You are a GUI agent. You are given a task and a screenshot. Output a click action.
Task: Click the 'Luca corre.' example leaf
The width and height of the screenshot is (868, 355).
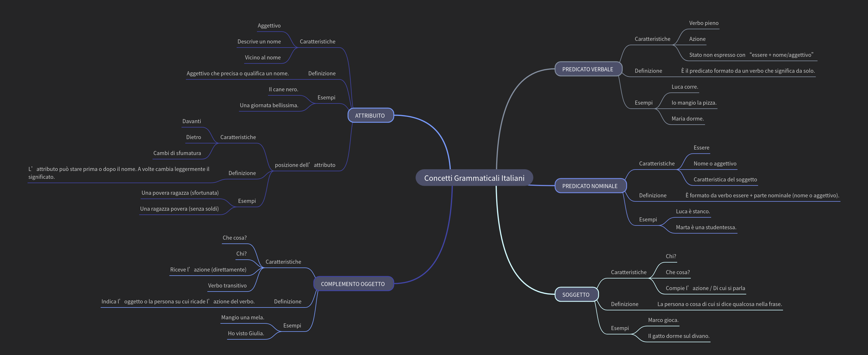684,87
